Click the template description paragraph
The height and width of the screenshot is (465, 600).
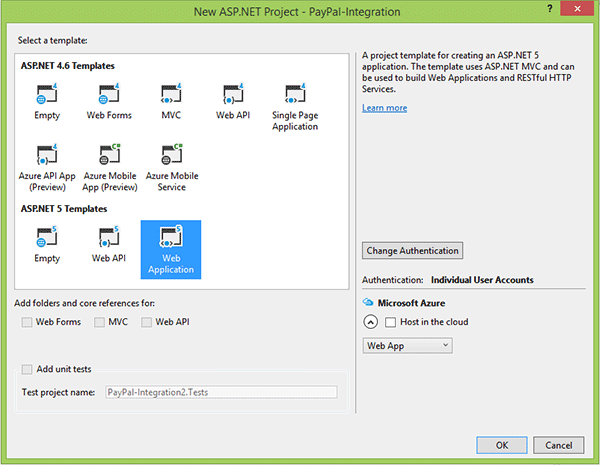point(468,72)
